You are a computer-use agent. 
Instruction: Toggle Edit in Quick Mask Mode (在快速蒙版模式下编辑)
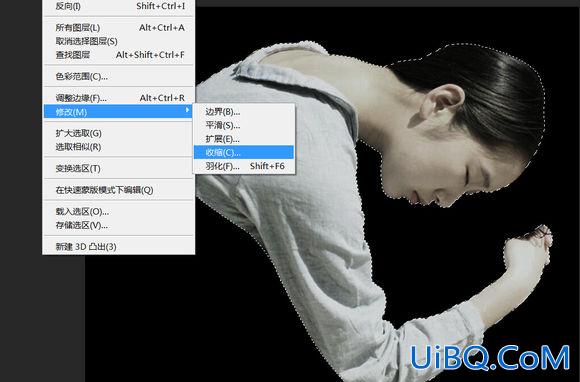click(119, 190)
